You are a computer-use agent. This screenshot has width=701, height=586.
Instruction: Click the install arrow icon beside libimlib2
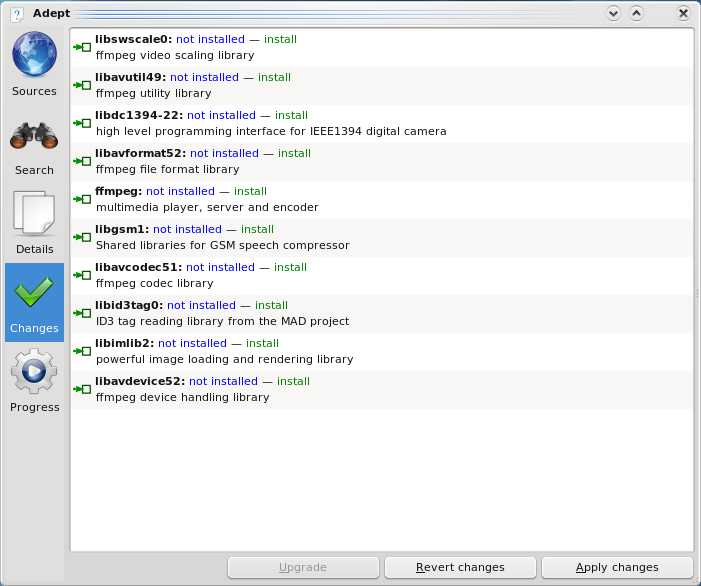82,352
